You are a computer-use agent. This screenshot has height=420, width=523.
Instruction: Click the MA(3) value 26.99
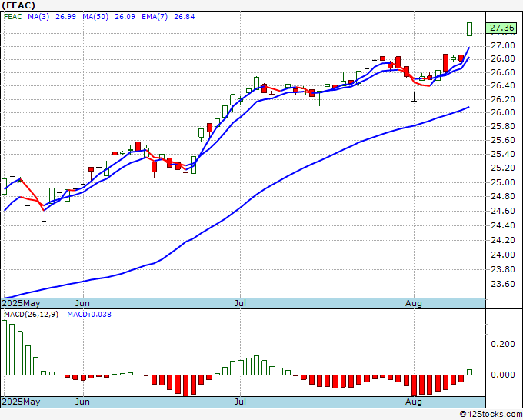pyautogui.click(x=65, y=17)
